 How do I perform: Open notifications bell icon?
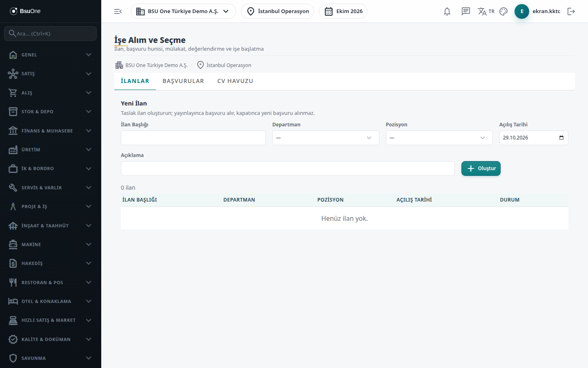point(447,11)
